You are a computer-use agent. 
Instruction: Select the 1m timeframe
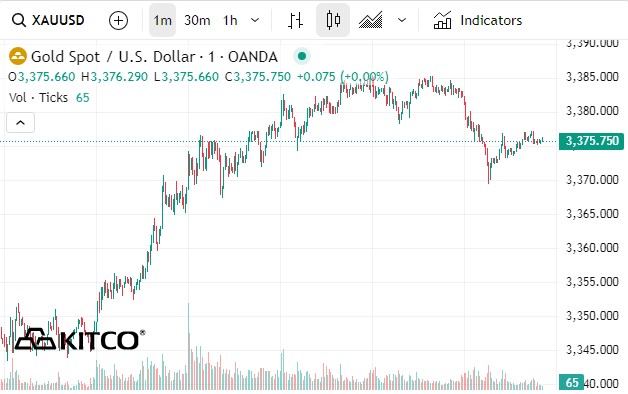pyautogui.click(x=162, y=20)
